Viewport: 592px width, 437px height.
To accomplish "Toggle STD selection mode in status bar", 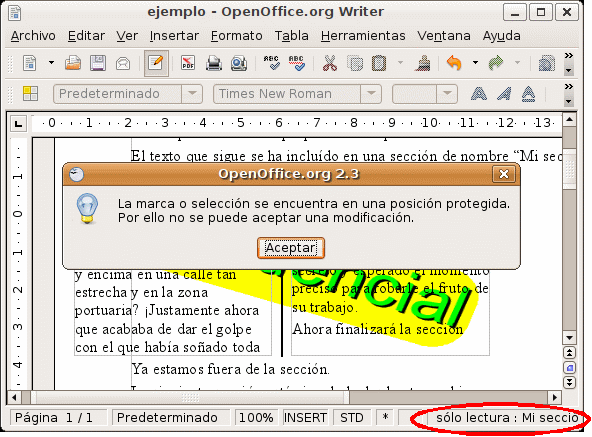I will tap(352, 418).
